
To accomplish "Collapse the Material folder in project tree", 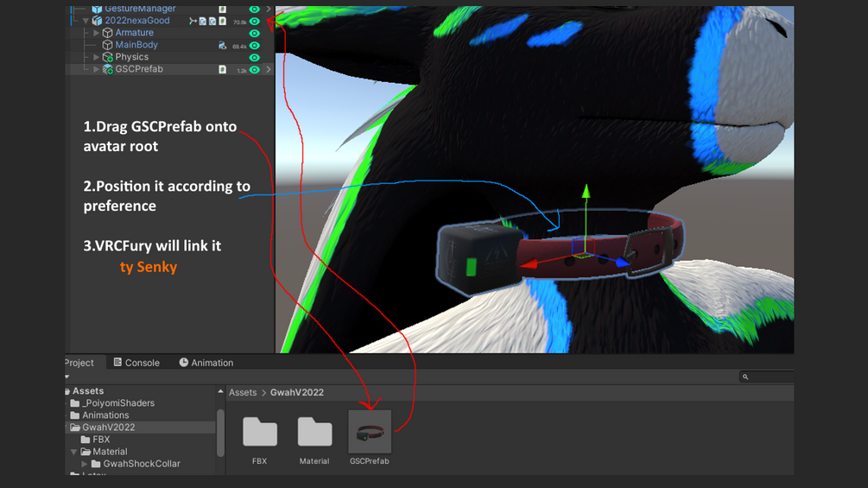I will (73, 452).
